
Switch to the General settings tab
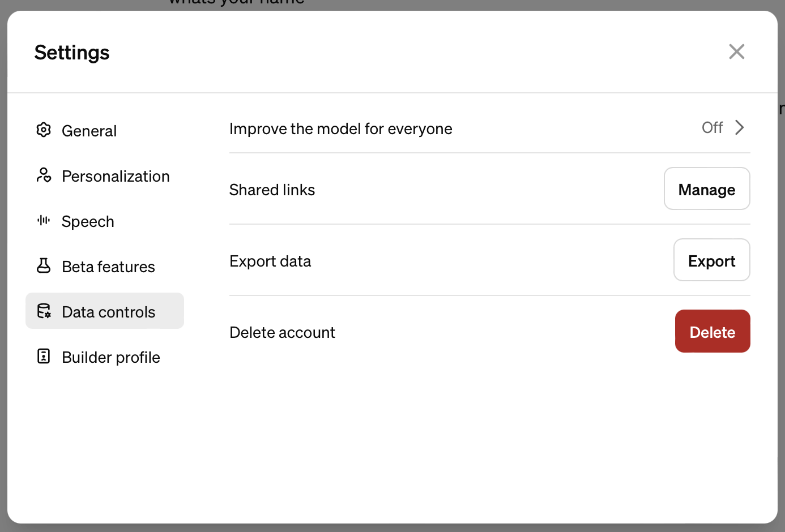[x=89, y=131]
